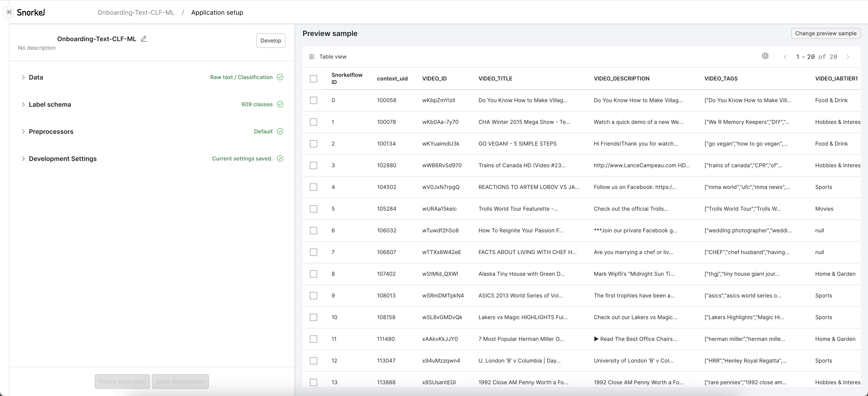Tick the Trolls World Tour row checkbox

pos(313,209)
